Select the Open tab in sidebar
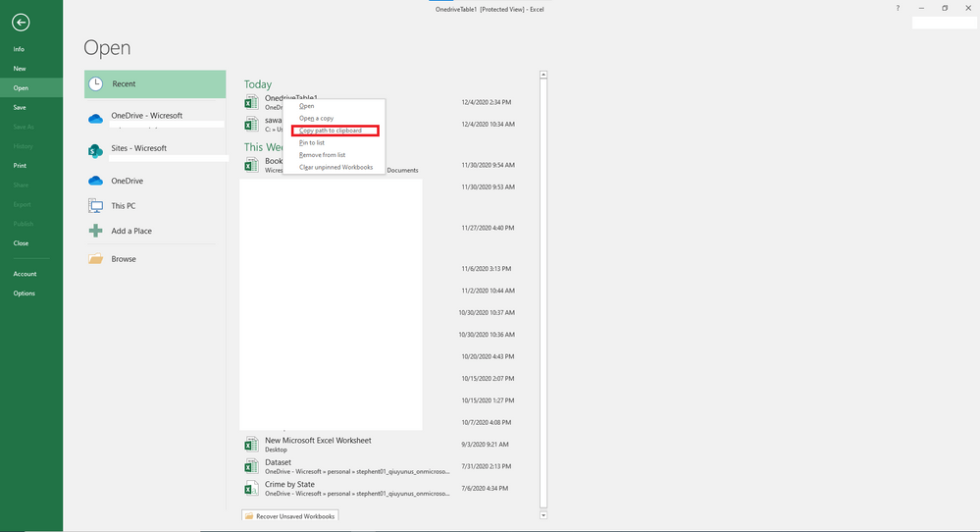Image resolution: width=980 pixels, height=532 pixels. tap(31, 87)
